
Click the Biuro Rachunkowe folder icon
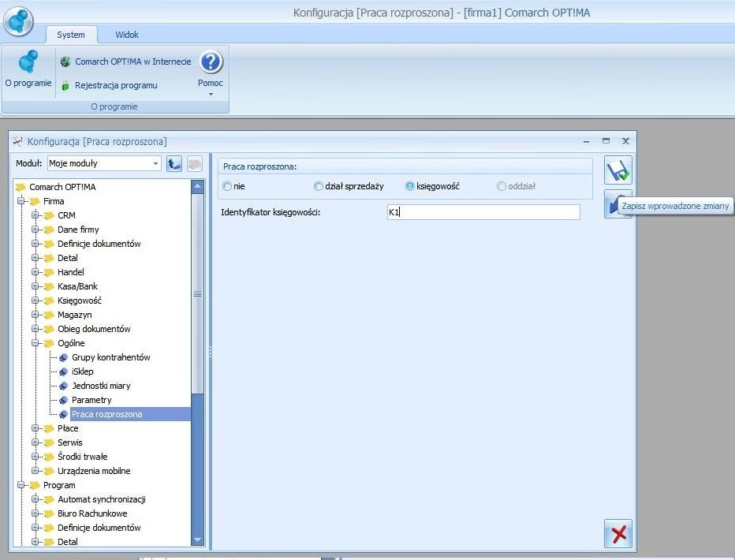(x=49, y=513)
